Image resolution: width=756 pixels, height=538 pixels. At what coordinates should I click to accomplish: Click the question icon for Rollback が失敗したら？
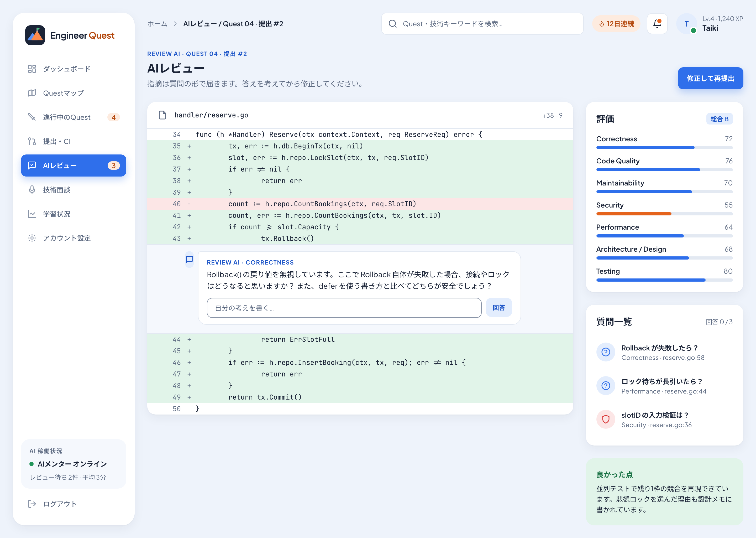point(606,352)
